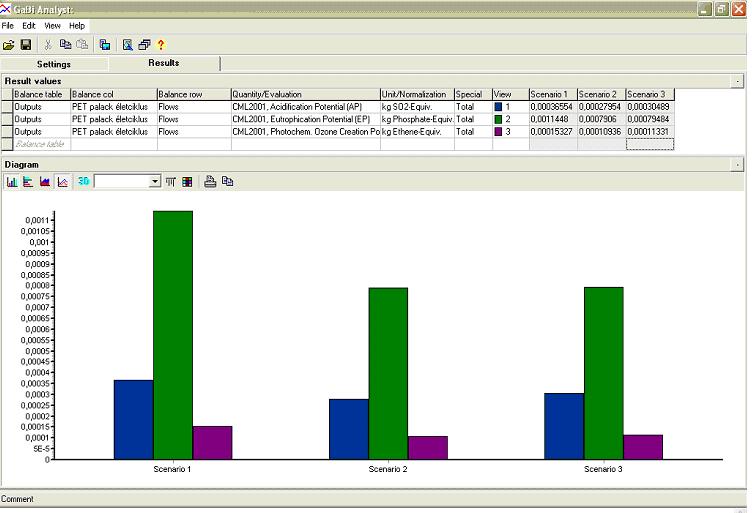Click the purple color swatch in row 3
This screenshot has width=752, height=513.
click(498, 132)
